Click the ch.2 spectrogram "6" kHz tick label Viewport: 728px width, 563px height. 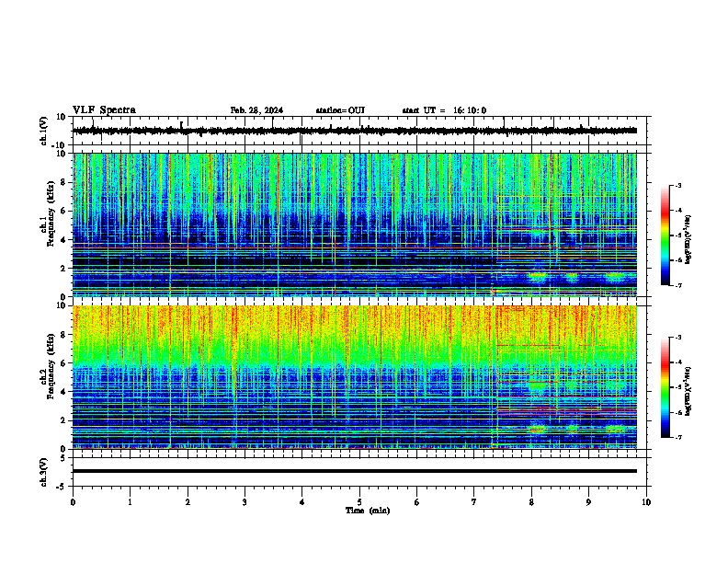[63, 363]
